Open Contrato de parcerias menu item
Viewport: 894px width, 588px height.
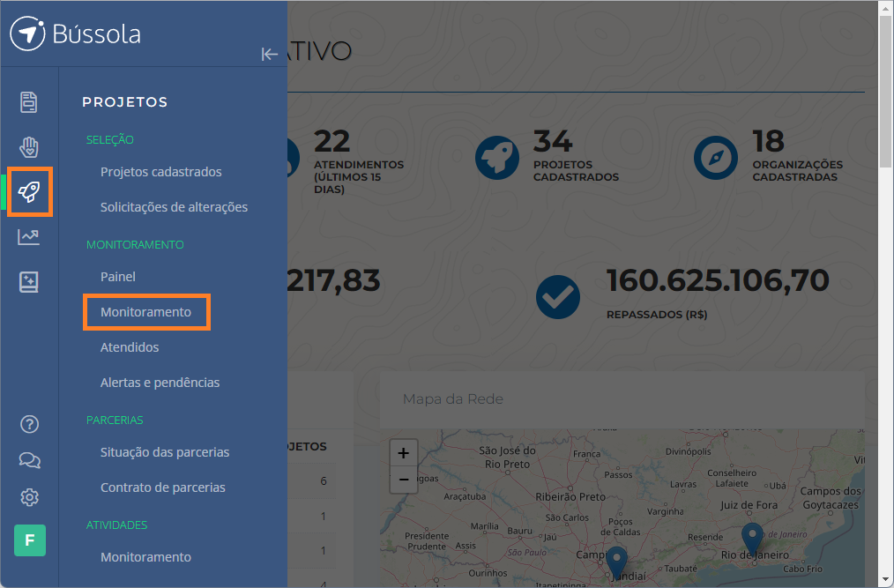point(163,488)
